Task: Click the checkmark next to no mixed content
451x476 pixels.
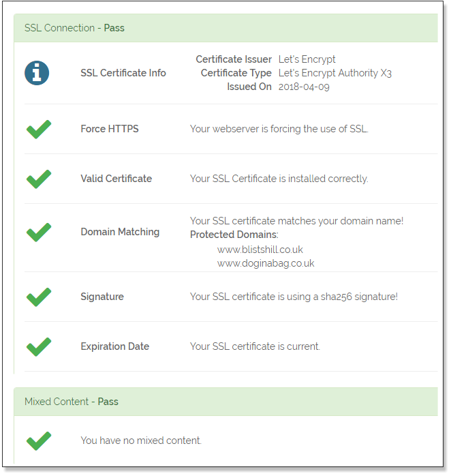Action: coord(39,441)
